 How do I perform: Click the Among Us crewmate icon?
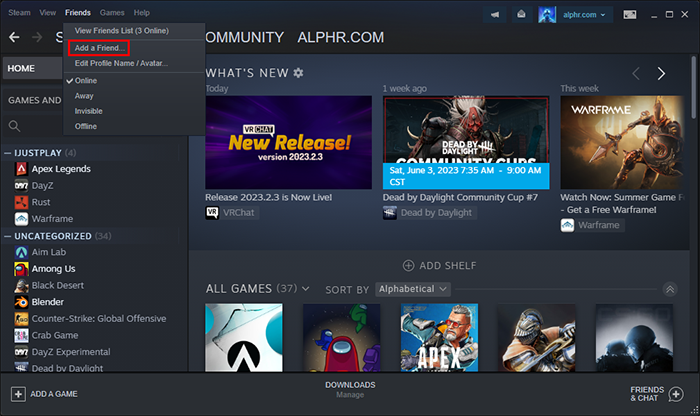[21, 269]
